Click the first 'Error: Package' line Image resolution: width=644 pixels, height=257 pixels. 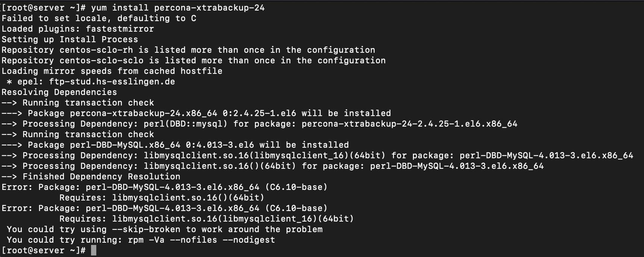click(x=164, y=187)
